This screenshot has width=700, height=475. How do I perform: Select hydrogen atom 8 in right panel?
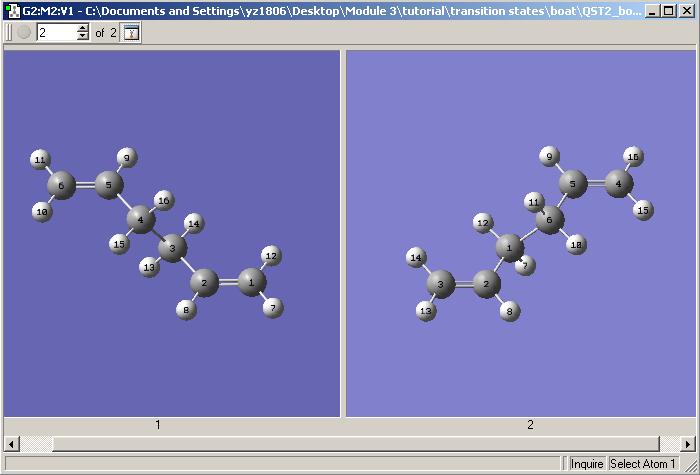click(510, 311)
